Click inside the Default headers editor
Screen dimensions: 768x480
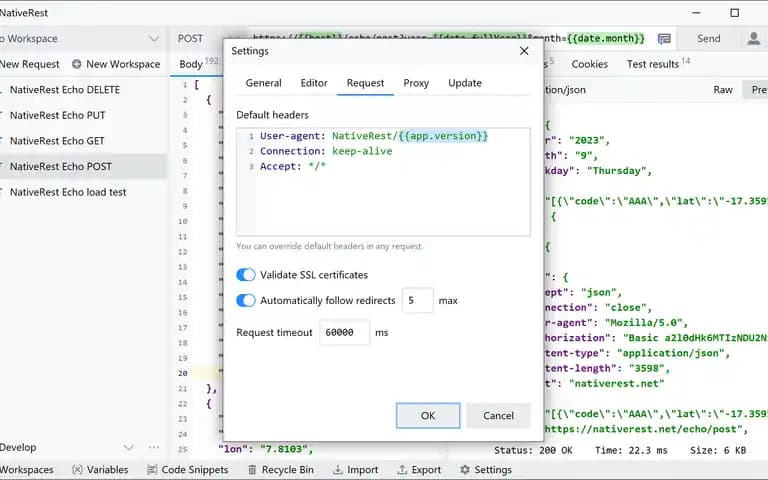(383, 182)
